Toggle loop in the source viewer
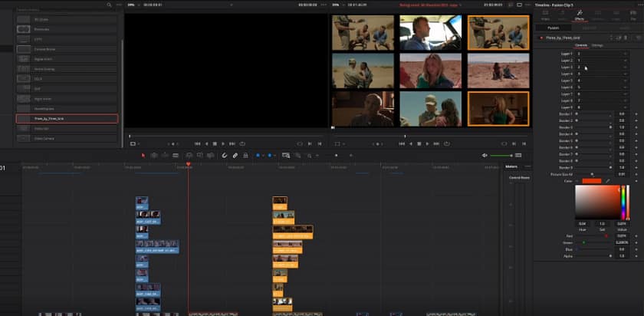644x316 pixels. coord(242,144)
